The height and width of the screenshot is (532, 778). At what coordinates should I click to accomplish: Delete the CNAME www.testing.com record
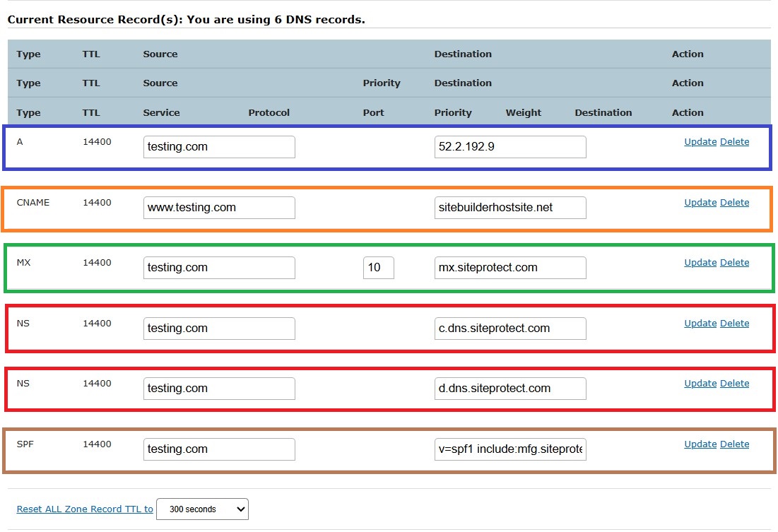tap(734, 203)
